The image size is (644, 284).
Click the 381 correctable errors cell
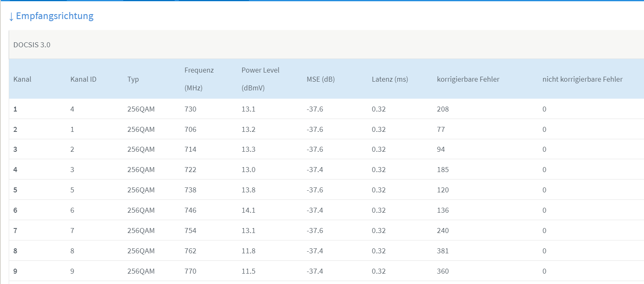443,251
